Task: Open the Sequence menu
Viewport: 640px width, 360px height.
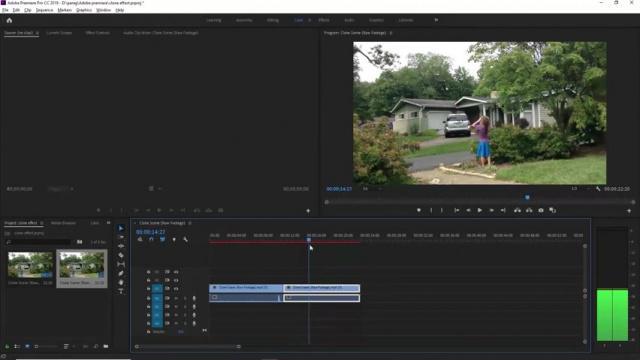Action: 44,10
